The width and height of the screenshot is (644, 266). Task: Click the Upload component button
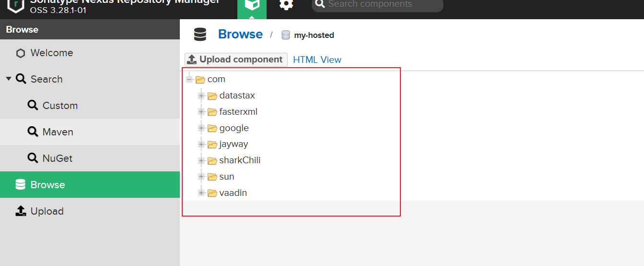click(236, 60)
